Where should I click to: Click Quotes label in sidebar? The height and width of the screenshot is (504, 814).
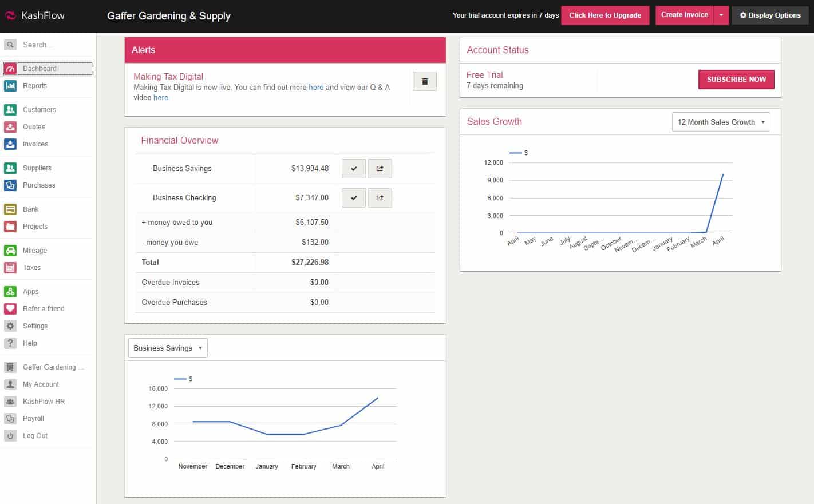(x=34, y=127)
